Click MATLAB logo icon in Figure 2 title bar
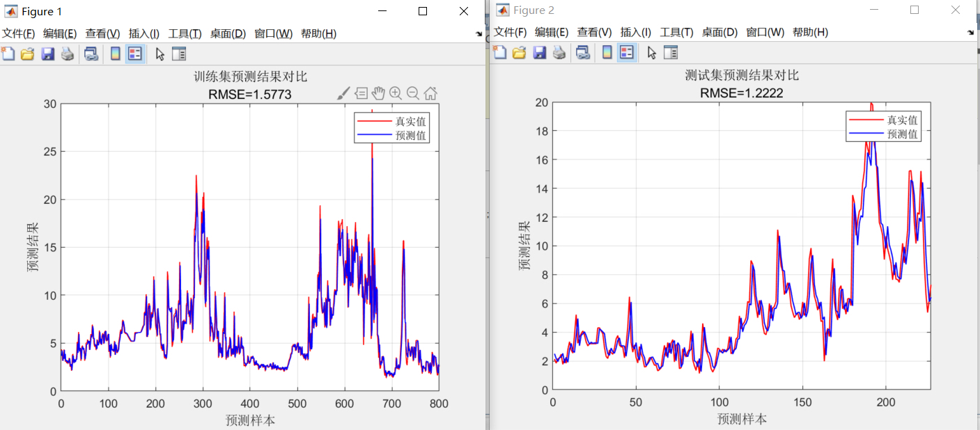 503,10
